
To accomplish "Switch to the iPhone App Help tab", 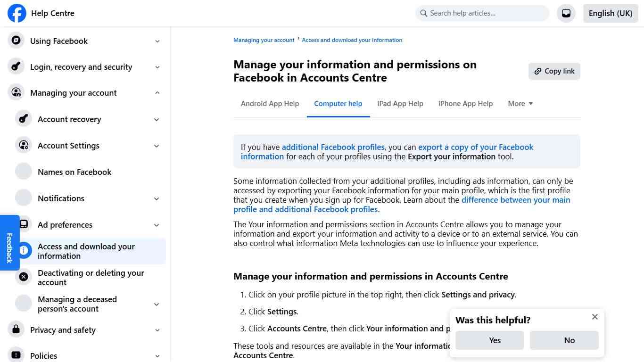I will [x=465, y=103].
